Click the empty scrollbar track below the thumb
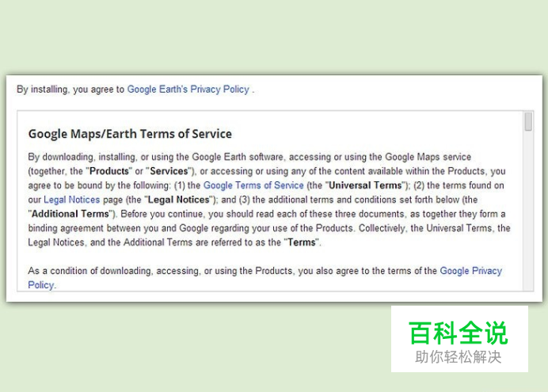Image resolution: width=548 pixels, height=392 pixels. tap(528, 211)
